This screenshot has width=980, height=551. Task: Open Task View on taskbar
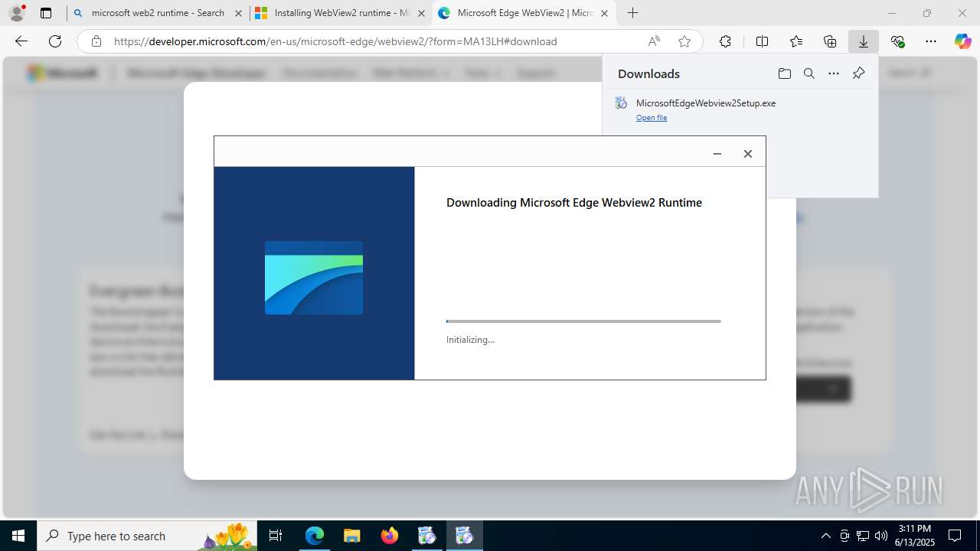tap(276, 536)
